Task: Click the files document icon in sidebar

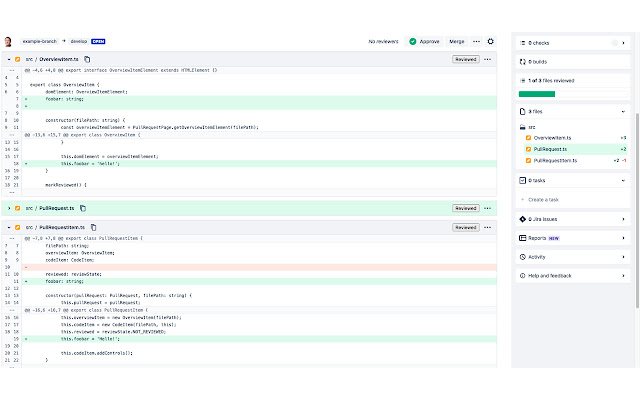Action: coord(522,111)
